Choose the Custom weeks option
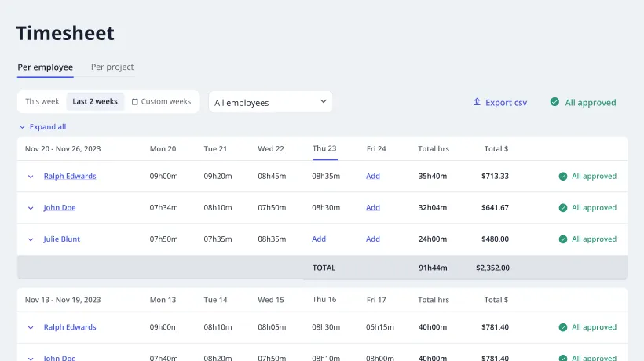This screenshot has width=644, height=361. coord(162,101)
